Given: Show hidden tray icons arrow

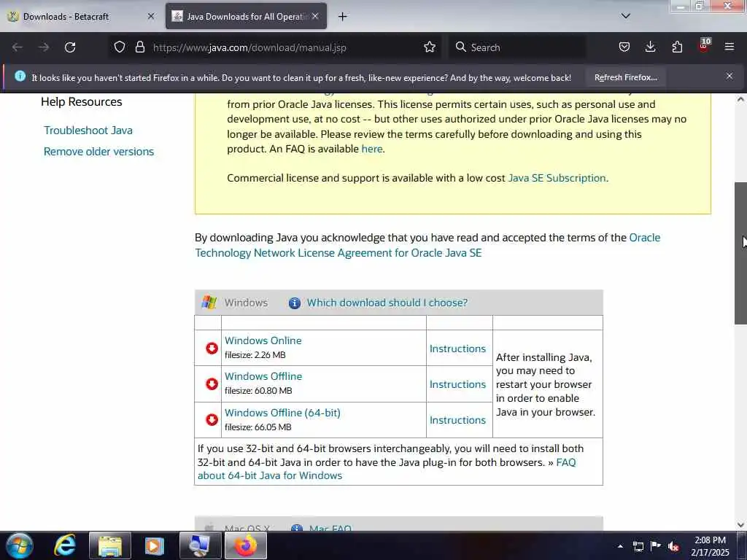Looking at the screenshot, I should pos(620,546).
